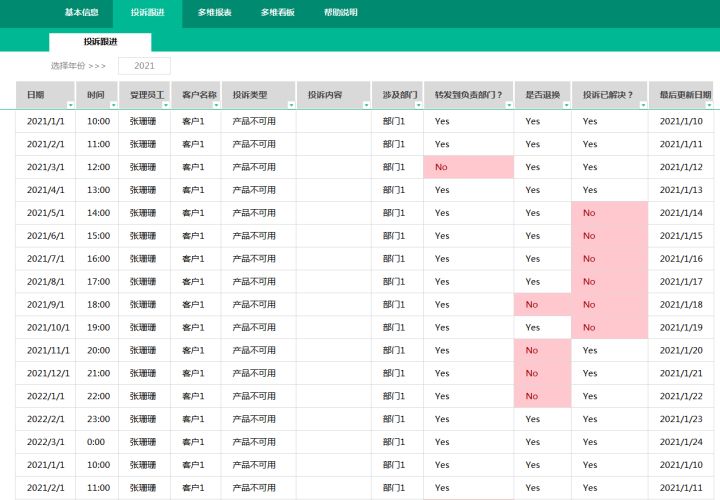
Task: Select the 部门1 cell in the 2021/8/1 row
Action: click(x=397, y=281)
